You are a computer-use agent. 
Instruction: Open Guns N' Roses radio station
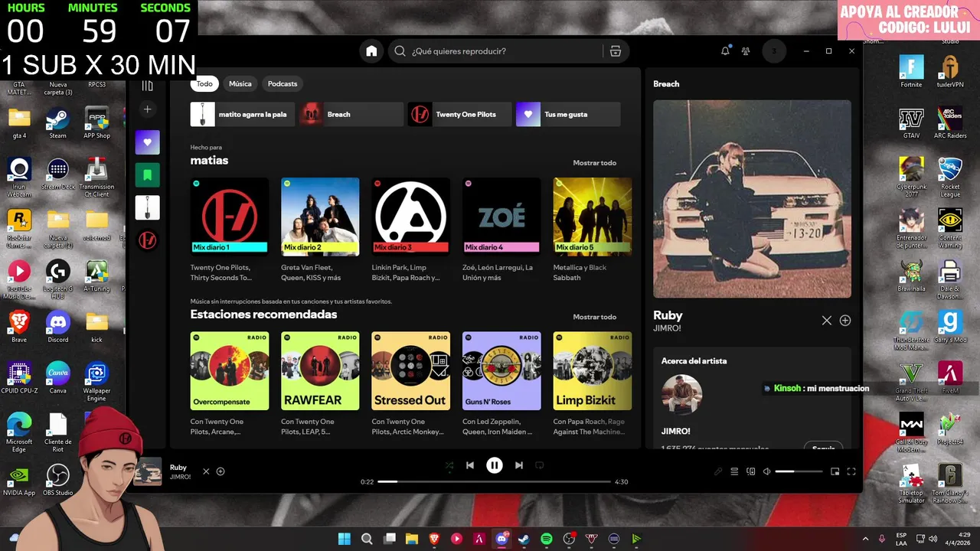click(x=501, y=383)
